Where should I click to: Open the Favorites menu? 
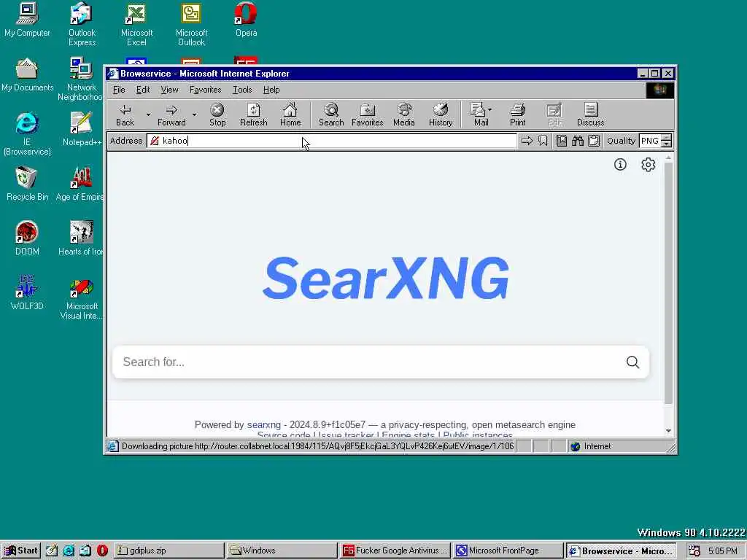coord(205,90)
